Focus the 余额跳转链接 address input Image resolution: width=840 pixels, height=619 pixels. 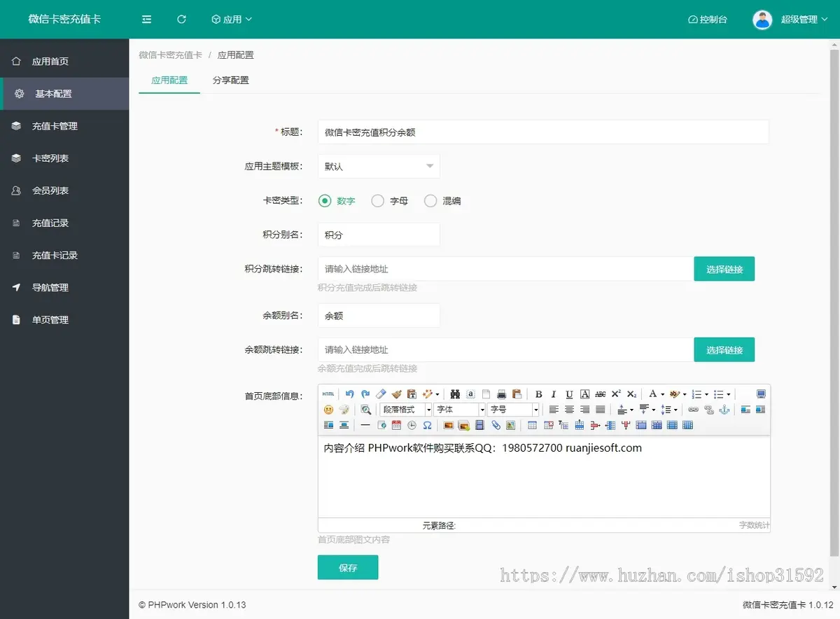(x=505, y=349)
